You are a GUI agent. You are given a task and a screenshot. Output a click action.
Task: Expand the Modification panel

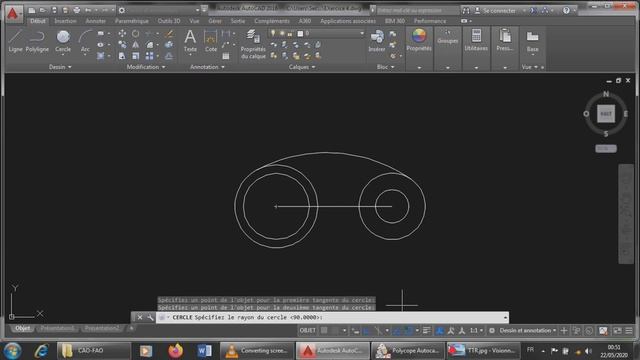tap(146, 67)
